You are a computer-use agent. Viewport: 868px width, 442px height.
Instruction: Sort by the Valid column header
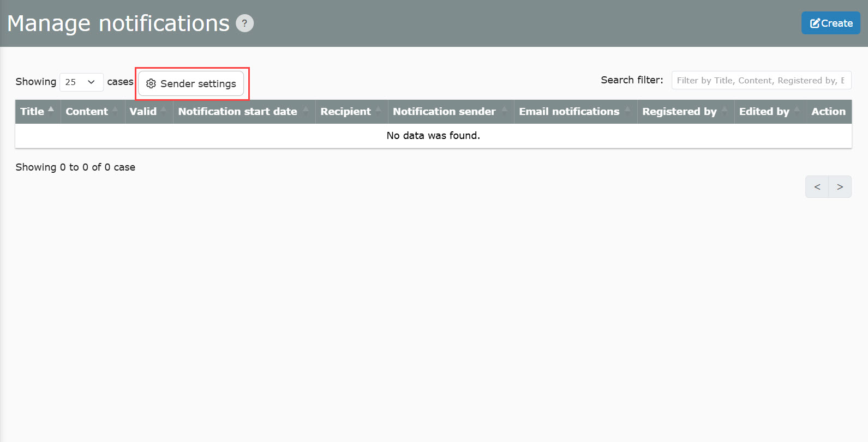pyautogui.click(x=143, y=111)
